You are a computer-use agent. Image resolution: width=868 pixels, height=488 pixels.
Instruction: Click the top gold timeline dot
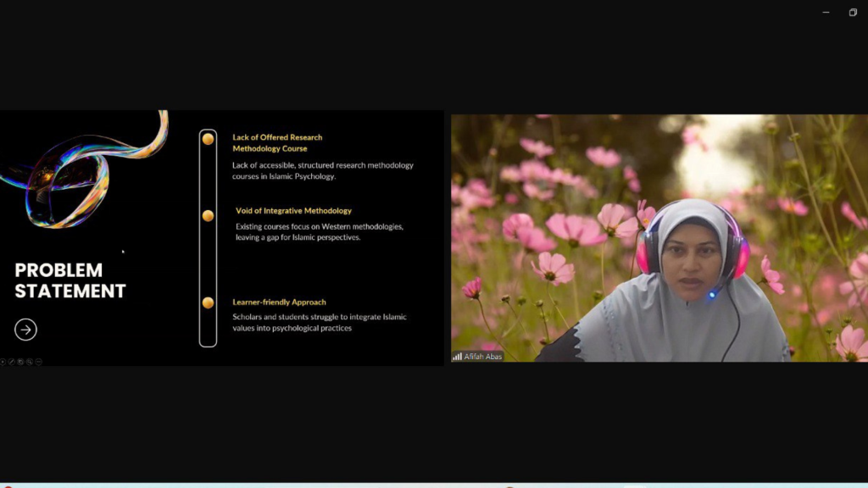pyautogui.click(x=208, y=139)
